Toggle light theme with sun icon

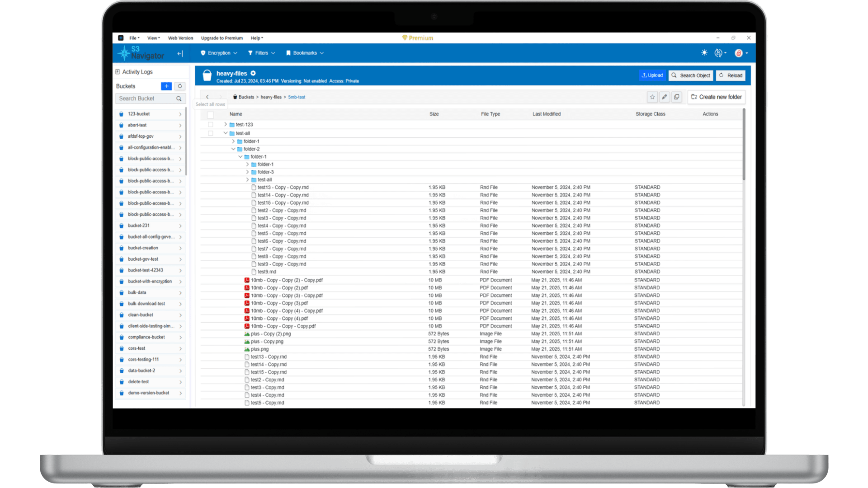[704, 53]
